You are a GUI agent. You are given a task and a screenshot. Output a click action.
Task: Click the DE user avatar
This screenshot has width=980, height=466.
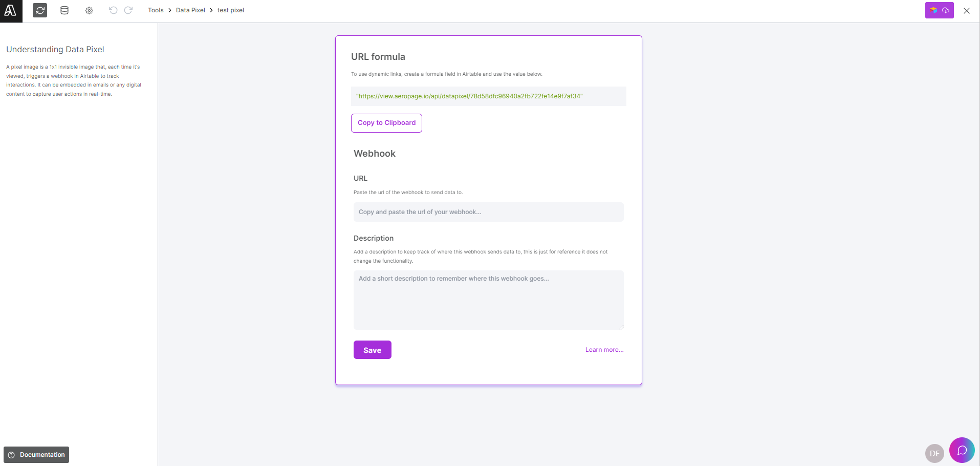coord(934,453)
